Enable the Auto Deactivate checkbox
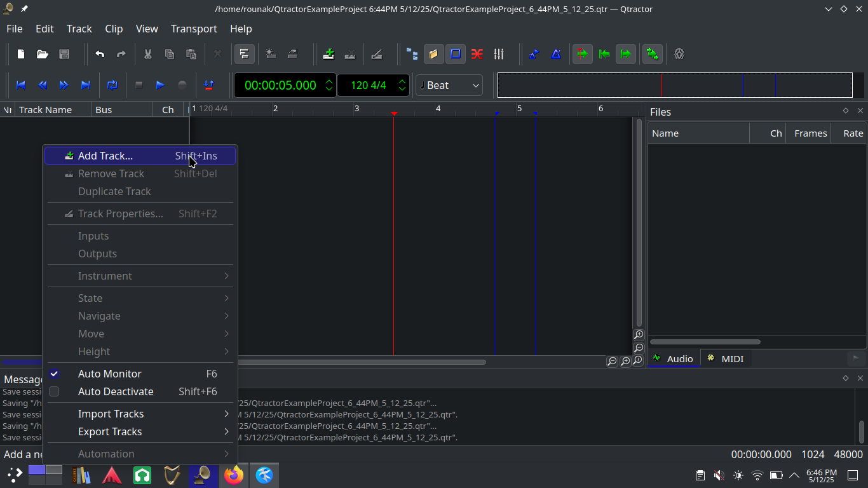This screenshot has width=868, height=488. [x=55, y=391]
